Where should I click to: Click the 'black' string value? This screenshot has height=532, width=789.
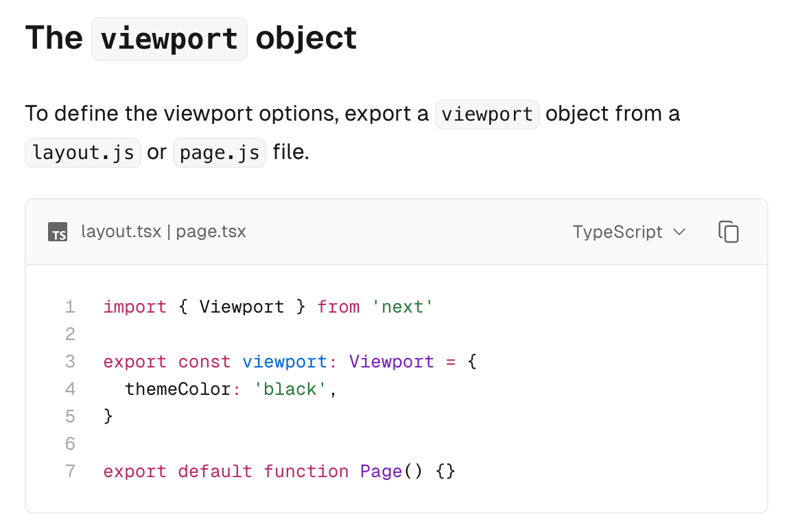click(291, 389)
